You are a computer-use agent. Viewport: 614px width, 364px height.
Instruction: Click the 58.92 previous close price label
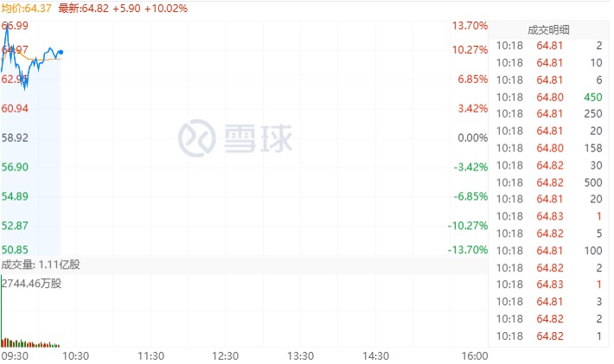pos(15,137)
